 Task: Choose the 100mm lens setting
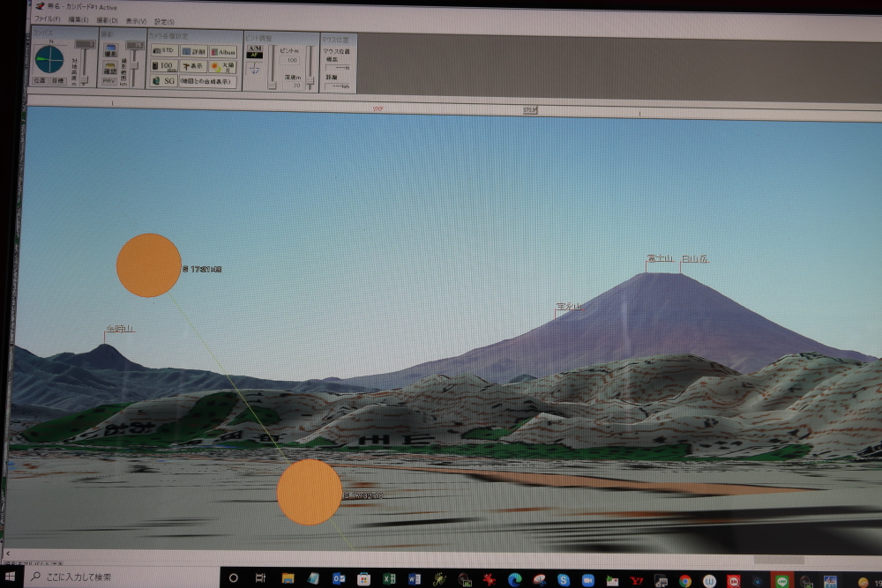coord(163,66)
